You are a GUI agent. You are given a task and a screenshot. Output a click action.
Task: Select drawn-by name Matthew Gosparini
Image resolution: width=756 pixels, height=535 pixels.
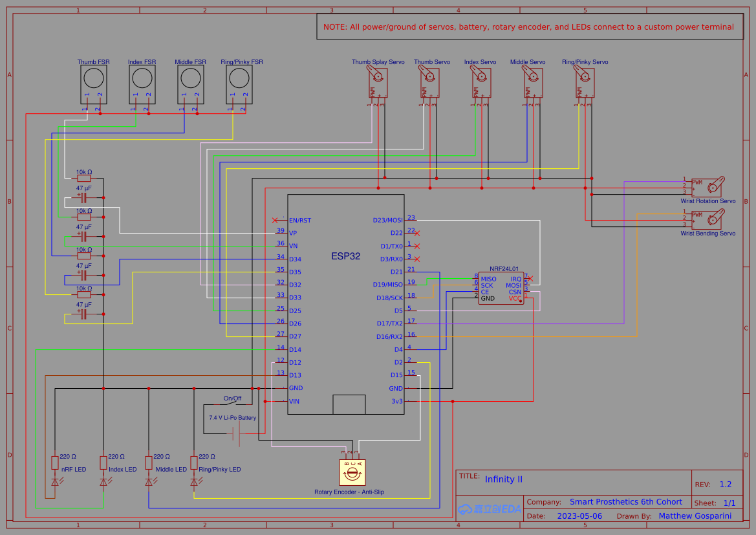pos(695,516)
